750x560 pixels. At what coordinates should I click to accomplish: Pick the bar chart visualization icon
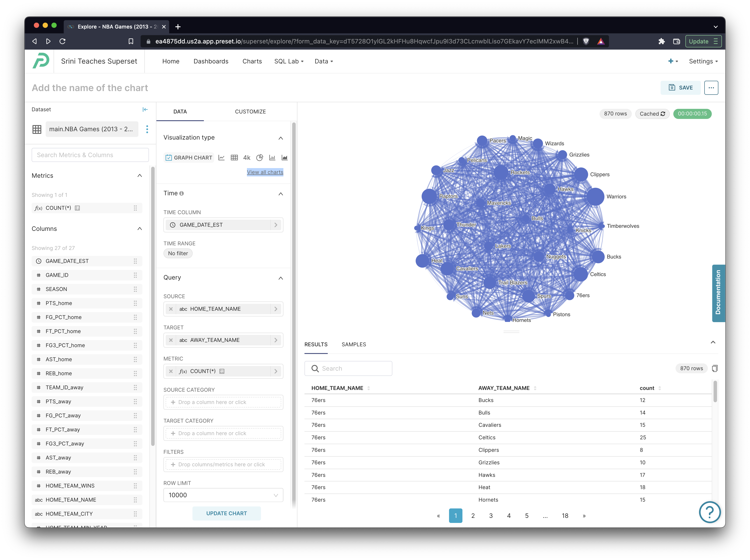tap(272, 158)
